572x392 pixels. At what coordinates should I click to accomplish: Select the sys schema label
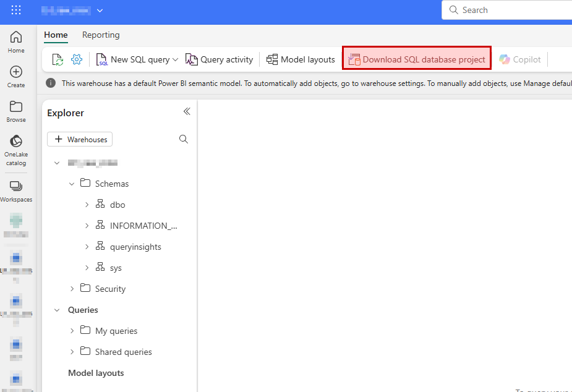(x=116, y=268)
